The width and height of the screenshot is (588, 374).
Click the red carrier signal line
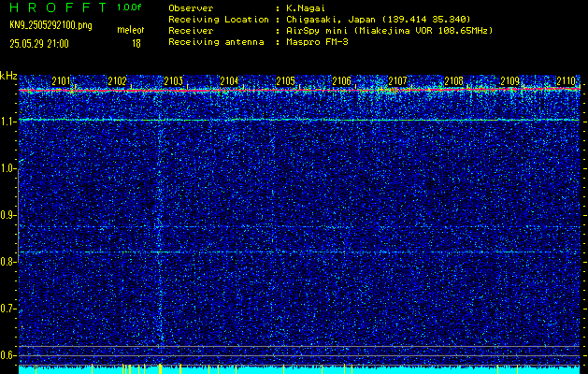299,90
